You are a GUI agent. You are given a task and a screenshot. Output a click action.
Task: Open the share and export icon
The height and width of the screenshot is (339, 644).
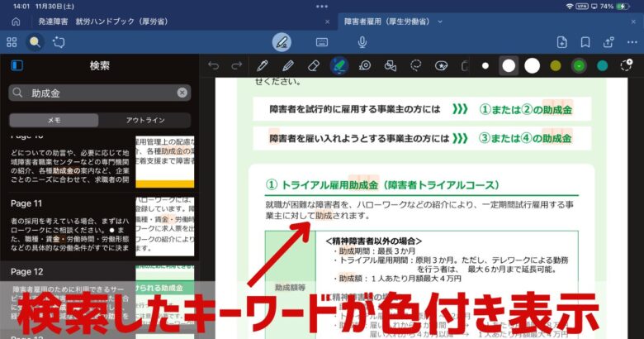pos(608,42)
